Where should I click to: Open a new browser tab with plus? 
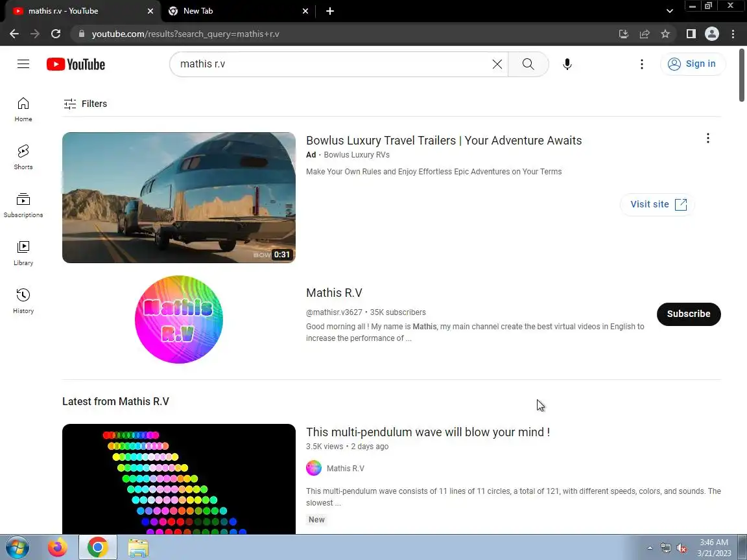click(329, 11)
